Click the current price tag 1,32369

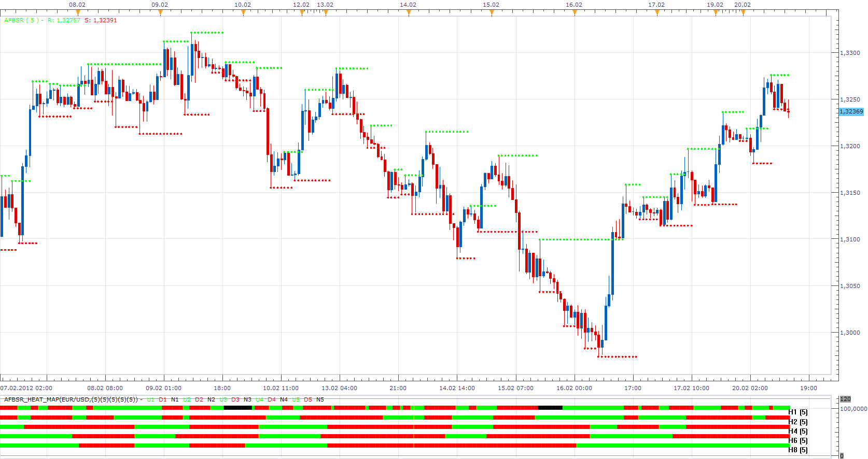(851, 111)
